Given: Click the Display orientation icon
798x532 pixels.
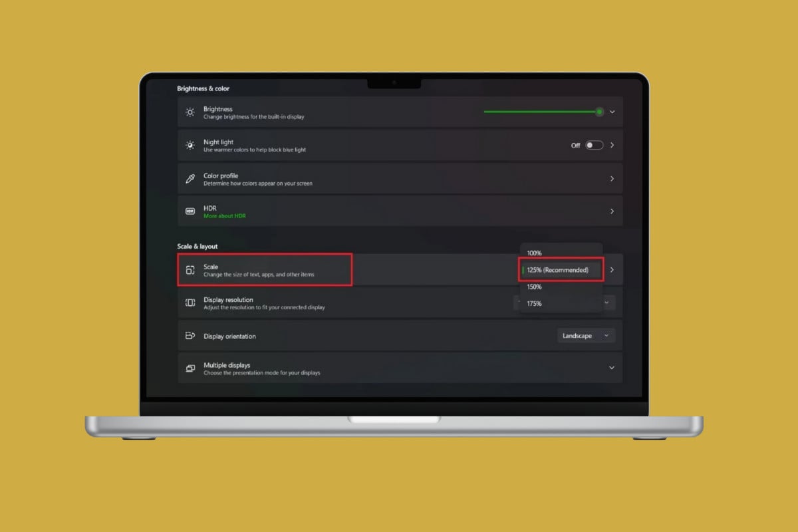Looking at the screenshot, I should coord(190,336).
